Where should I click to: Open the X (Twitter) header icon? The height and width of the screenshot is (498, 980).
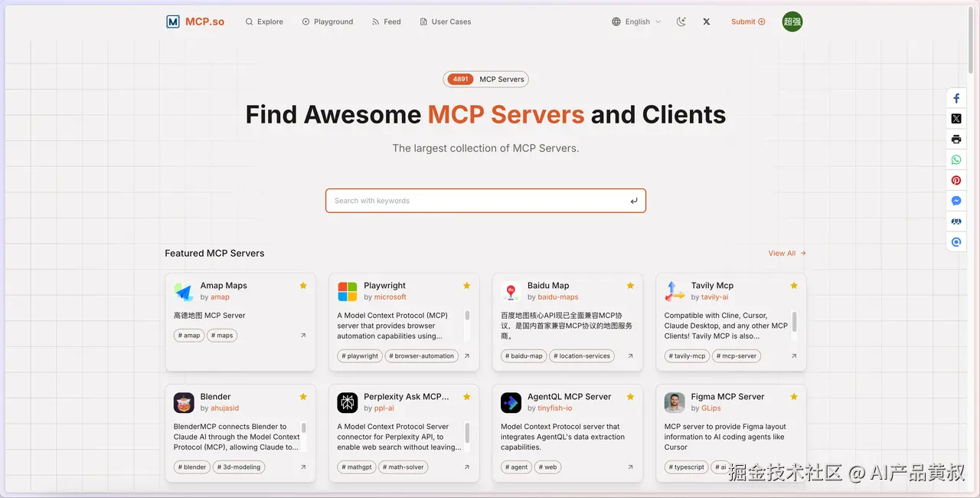point(707,21)
